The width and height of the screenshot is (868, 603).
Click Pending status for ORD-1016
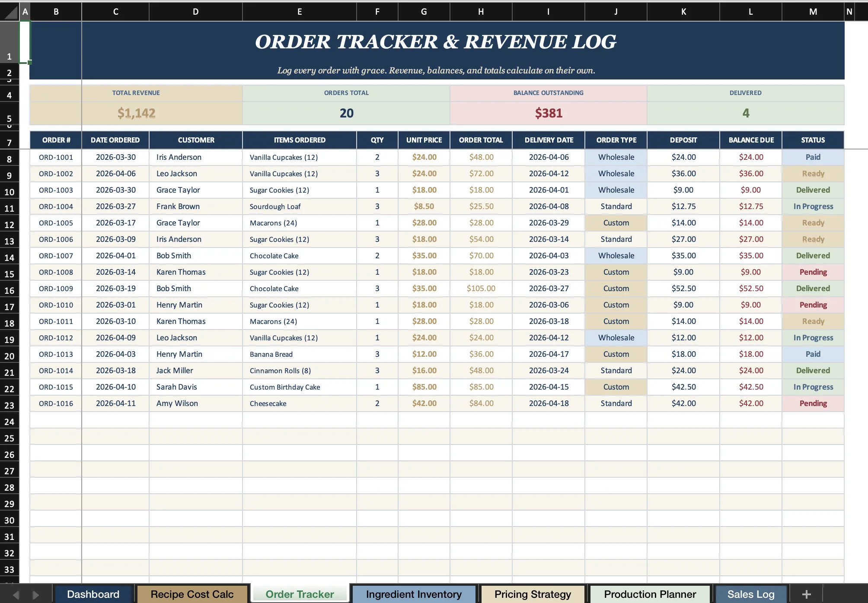[x=813, y=403]
